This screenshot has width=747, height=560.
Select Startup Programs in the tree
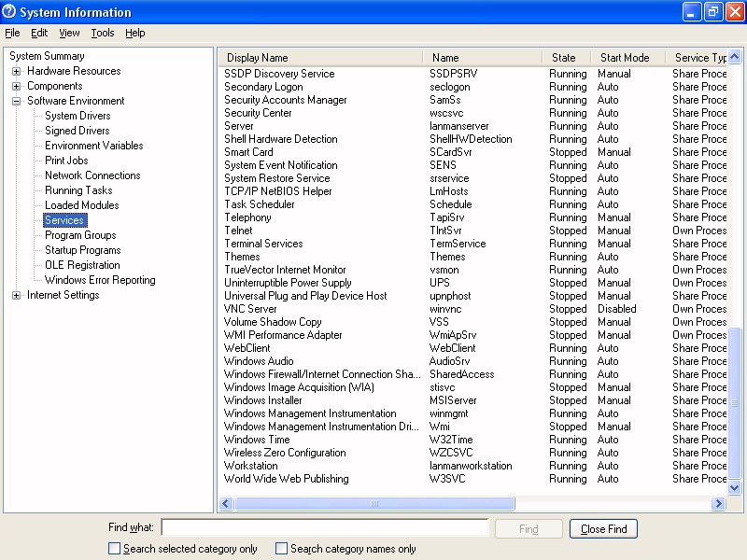pos(82,250)
